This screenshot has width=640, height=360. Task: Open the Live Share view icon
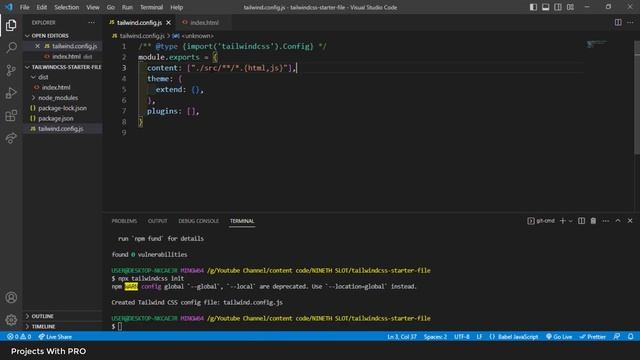click(11, 138)
